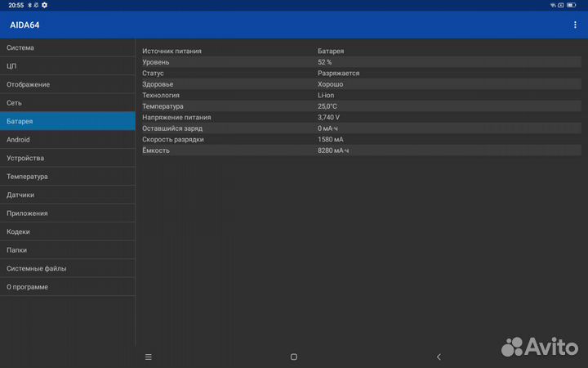The height and width of the screenshot is (368, 588).
Task: Tap the Android home button
Action: [294, 357]
